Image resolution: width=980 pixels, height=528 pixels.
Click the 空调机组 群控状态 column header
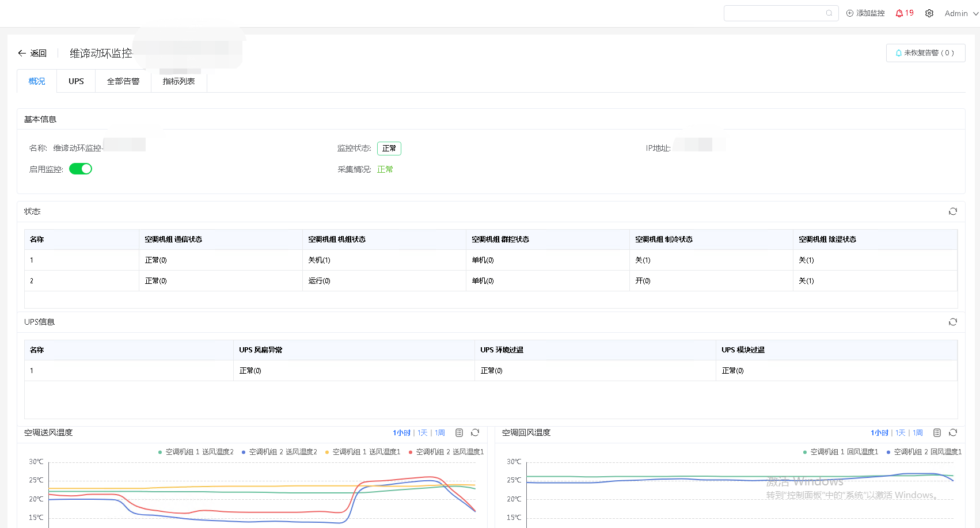[x=548, y=240]
